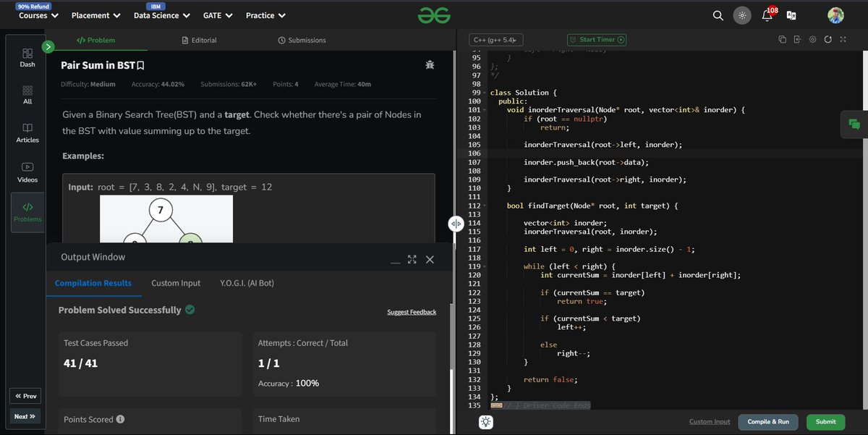The image size is (868, 435).
Task: Copy code with the editor copy icon
Action: 782,40
